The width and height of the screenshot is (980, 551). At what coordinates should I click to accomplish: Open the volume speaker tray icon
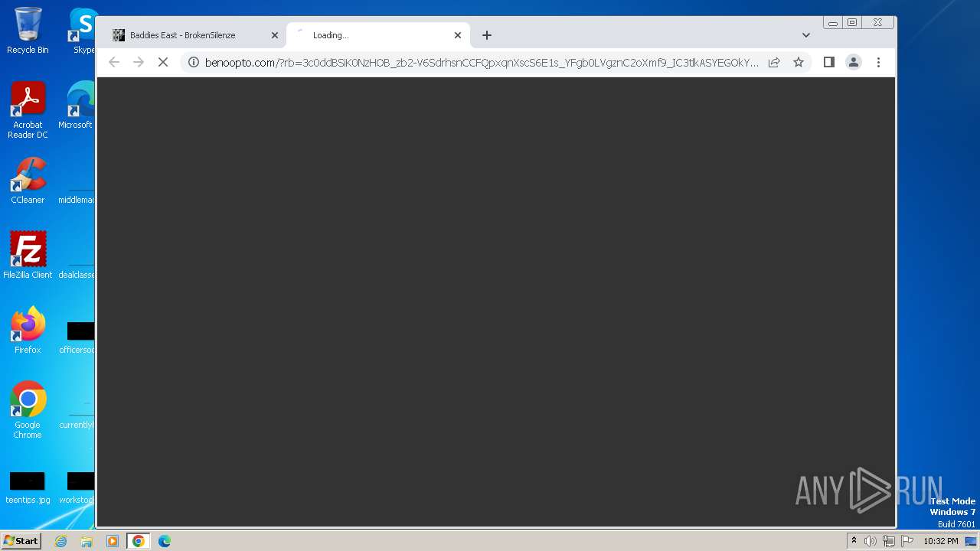[x=871, y=541]
